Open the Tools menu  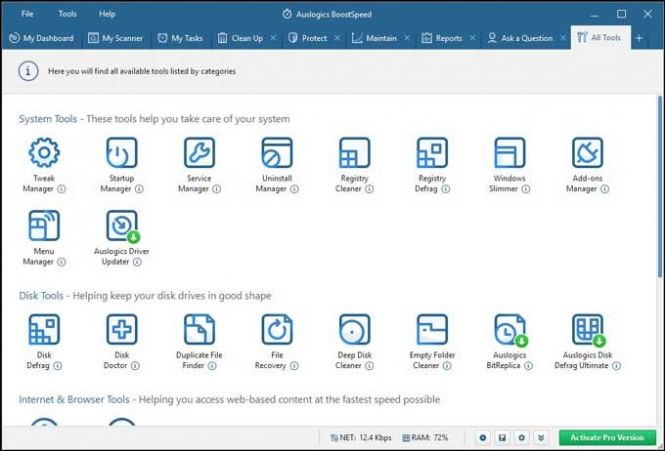[67, 14]
